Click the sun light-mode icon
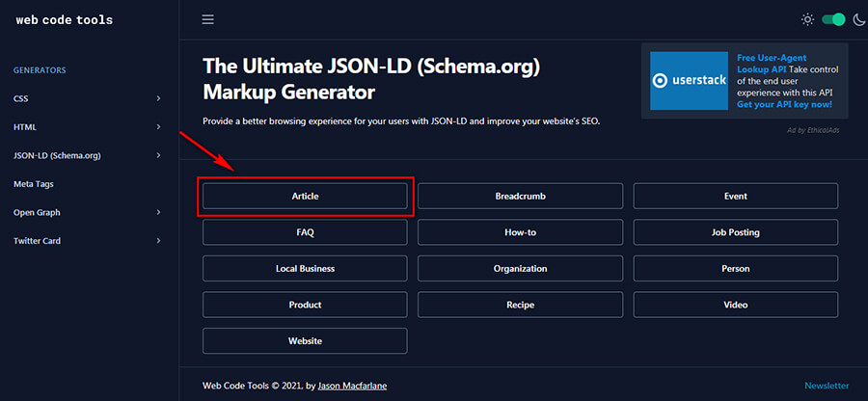Image resolution: width=868 pixels, height=401 pixels. (x=808, y=19)
